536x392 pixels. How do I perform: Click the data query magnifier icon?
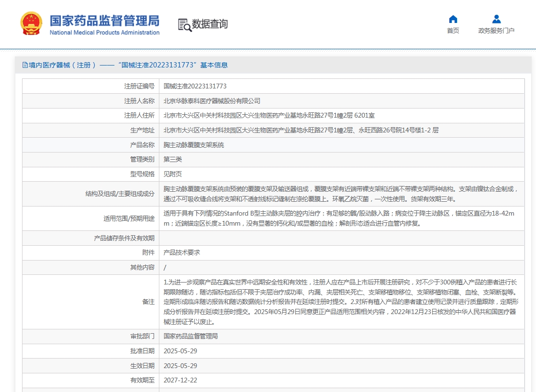[185, 25]
